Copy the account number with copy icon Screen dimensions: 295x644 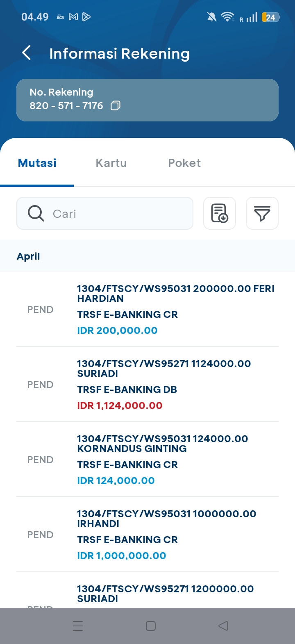pyautogui.click(x=116, y=106)
